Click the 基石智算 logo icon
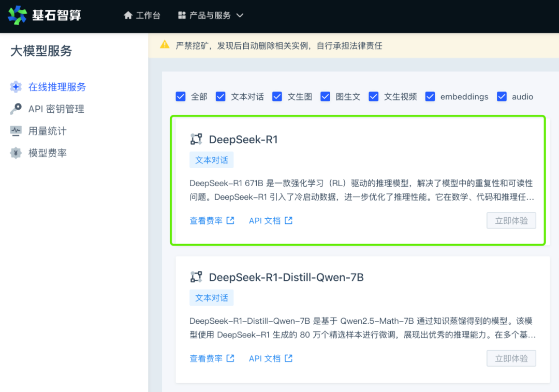This screenshot has height=392, width=559. click(x=18, y=16)
